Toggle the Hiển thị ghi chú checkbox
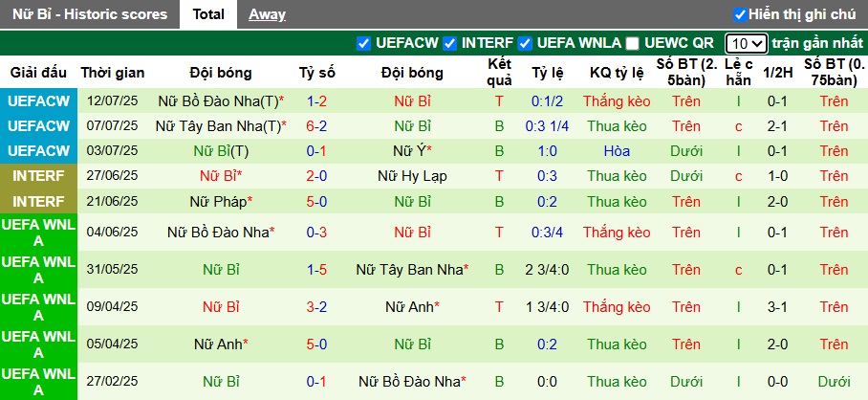The image size is (868, 400). click(x=739, y=14)
